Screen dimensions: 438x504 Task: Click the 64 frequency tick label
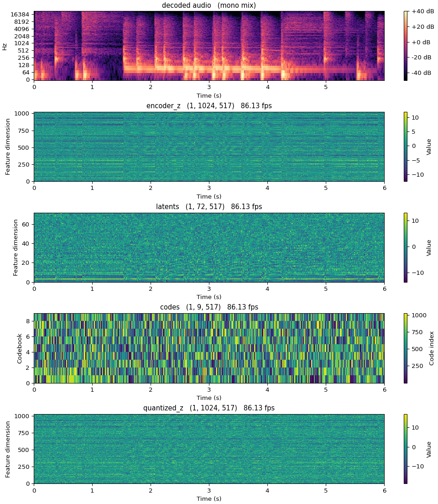26,73
